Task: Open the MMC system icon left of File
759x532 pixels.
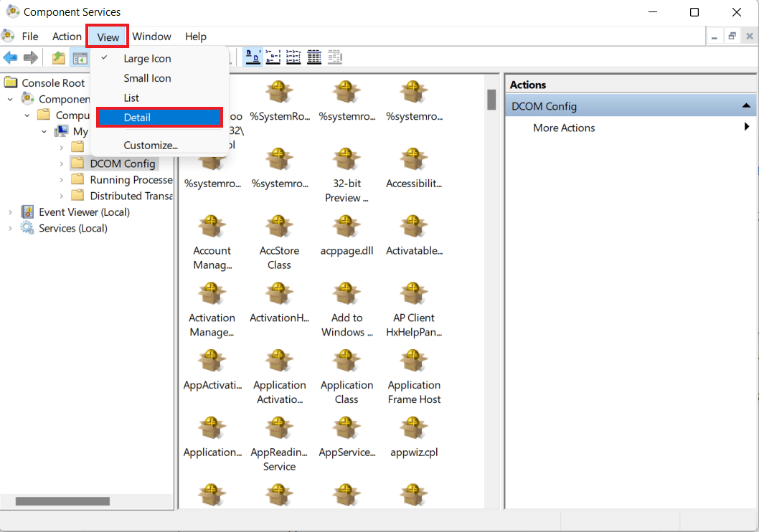Action: point(8,37)
